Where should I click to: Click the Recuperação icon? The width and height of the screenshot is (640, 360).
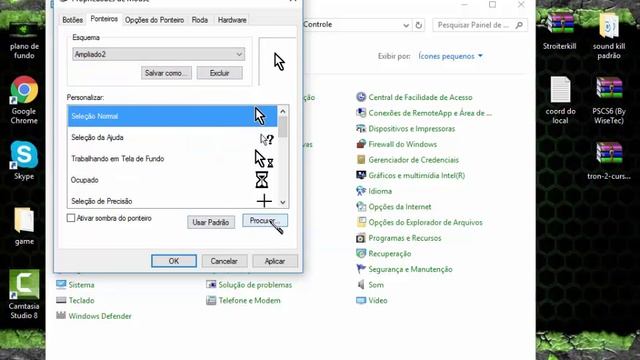(x=361, y=253)
